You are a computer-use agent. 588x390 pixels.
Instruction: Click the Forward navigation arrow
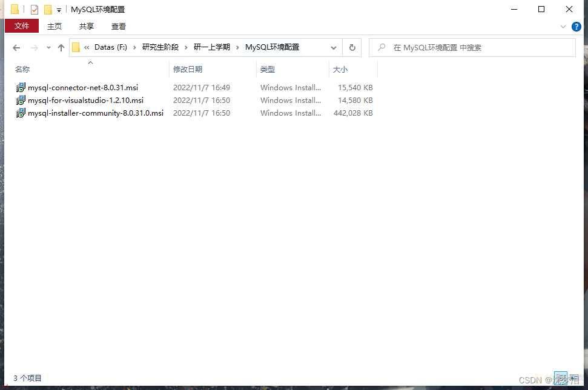(34, 48)
